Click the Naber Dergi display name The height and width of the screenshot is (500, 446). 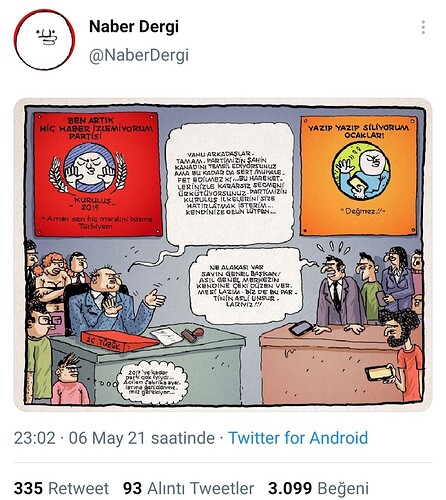[x=134, y=27]
